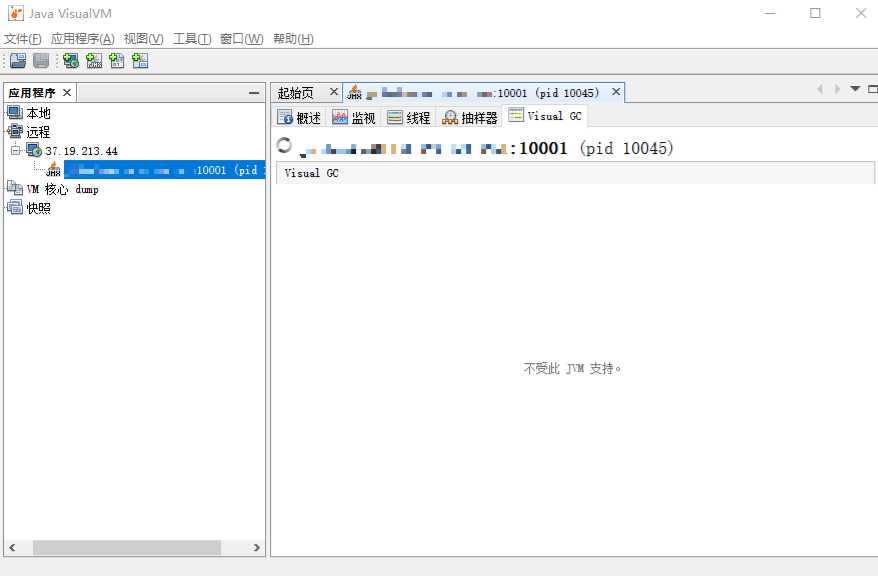This screenshot has width=878, height=576.
Task: Open the 视图(V) menu
Action: [x=143, y=39]
